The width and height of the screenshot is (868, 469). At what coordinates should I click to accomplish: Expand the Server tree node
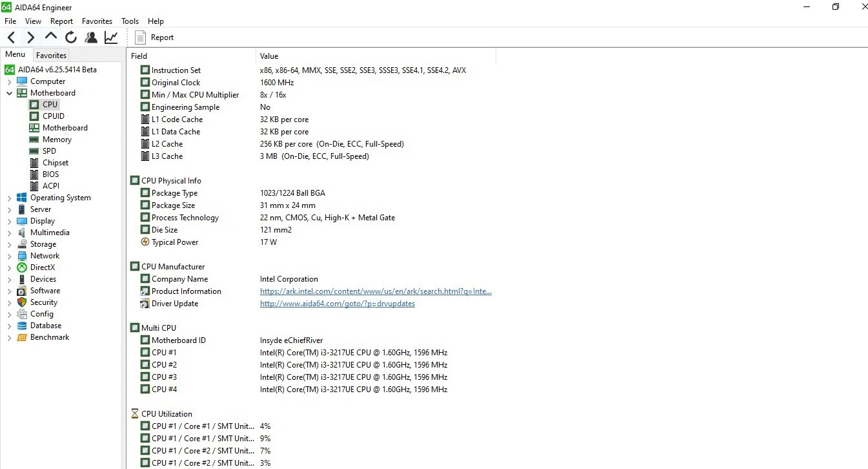pos(9,209)
